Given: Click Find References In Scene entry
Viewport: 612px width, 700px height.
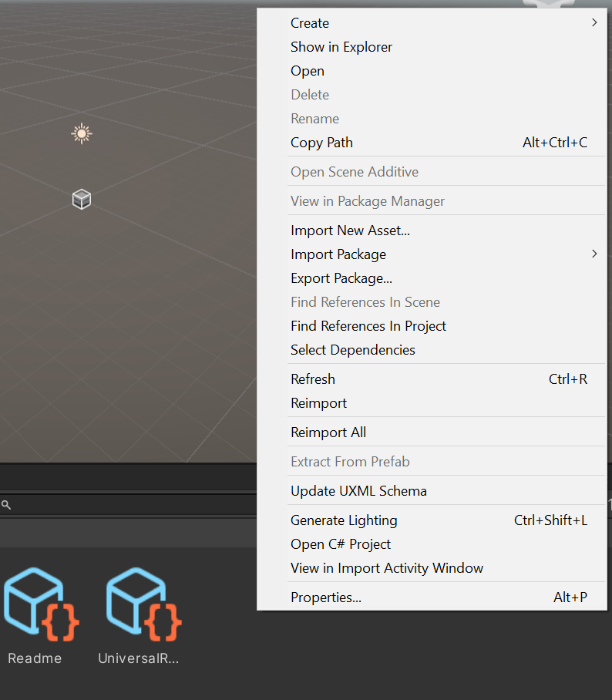Looking at the screenshot, I should click(x=432, y=302).
